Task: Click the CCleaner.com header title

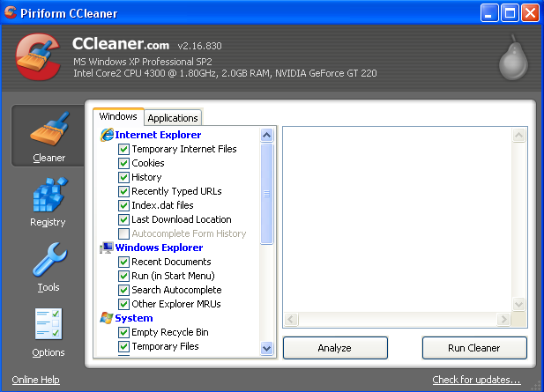Action: 121,44
